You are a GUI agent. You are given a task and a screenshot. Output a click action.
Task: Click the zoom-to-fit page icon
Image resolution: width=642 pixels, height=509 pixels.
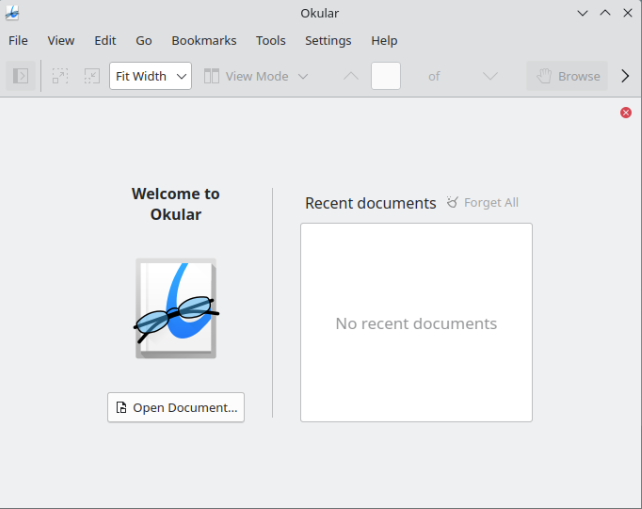coord(60,76)
